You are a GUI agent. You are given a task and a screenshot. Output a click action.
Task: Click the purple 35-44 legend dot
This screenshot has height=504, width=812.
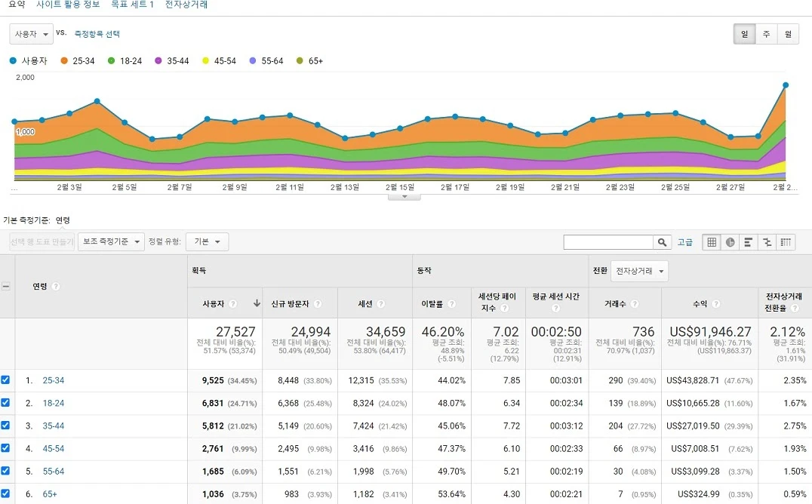[158, 60]
